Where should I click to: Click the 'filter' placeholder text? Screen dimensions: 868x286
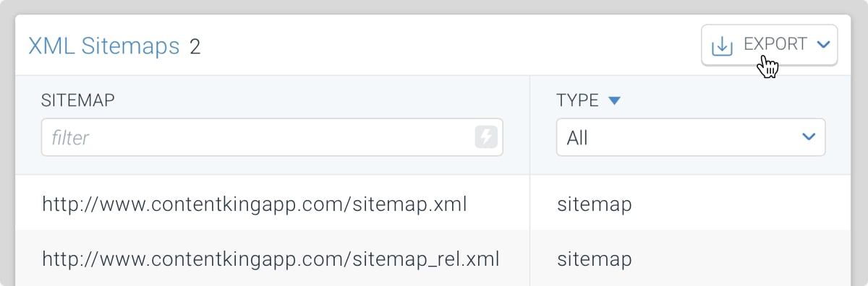coord(70,137)
